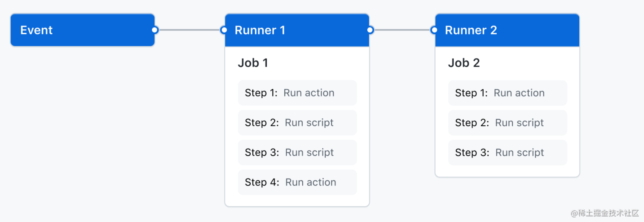
Task: Click the Event block header
Action: pyautogui.click(x=83, y=30)
